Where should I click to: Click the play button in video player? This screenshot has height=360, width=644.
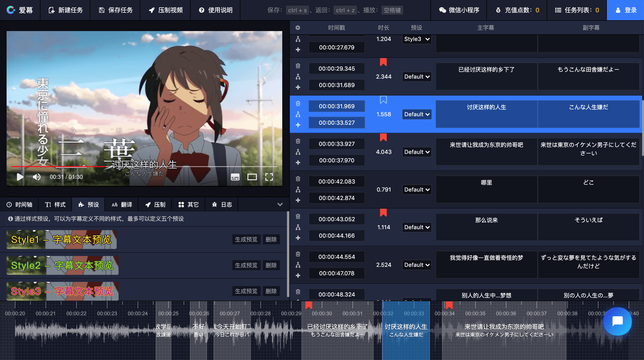point(20,177)
